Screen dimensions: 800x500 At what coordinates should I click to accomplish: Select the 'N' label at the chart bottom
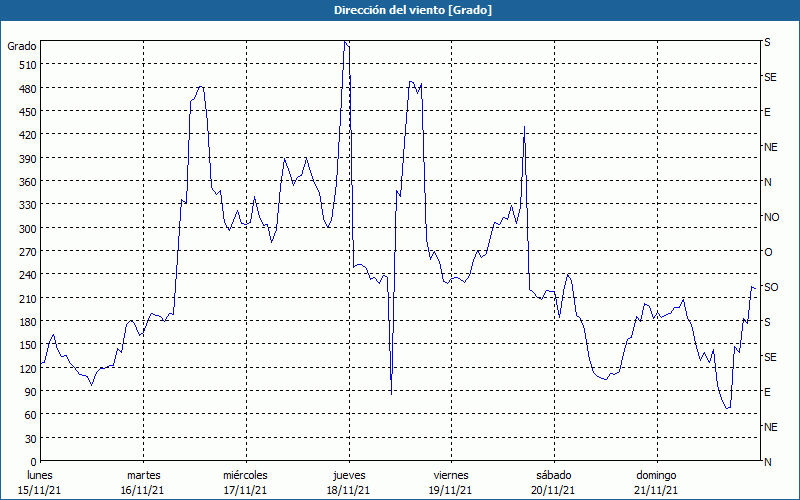(x=768, y=462)
